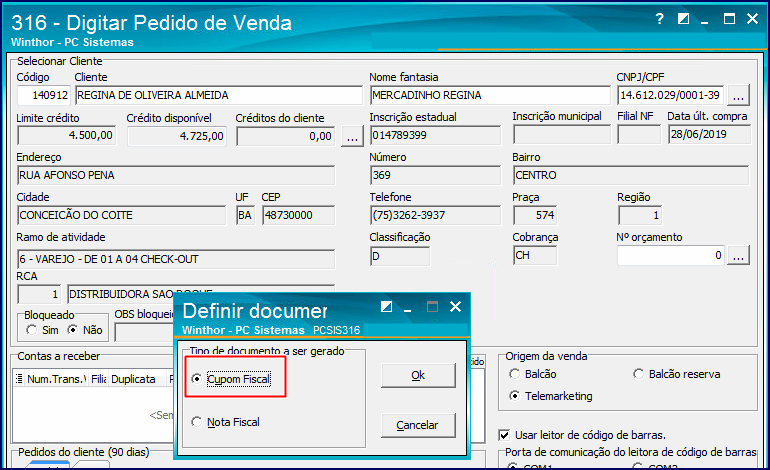Click the diagonal icon in Definir documento dialog

[x=386, y=307]
